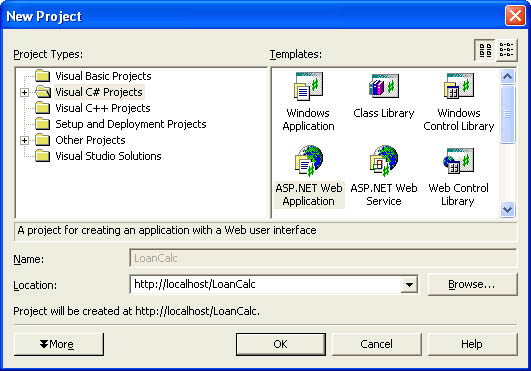Switch templates to large icons view
This screenshot has width=531, height=371.
coord(485,50)
